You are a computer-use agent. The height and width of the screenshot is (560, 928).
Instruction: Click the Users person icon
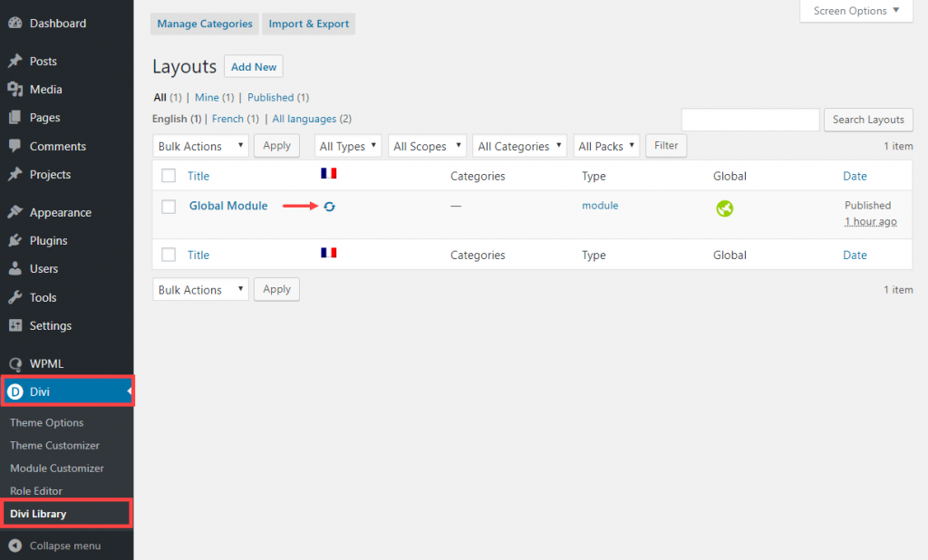click(15, 269)
